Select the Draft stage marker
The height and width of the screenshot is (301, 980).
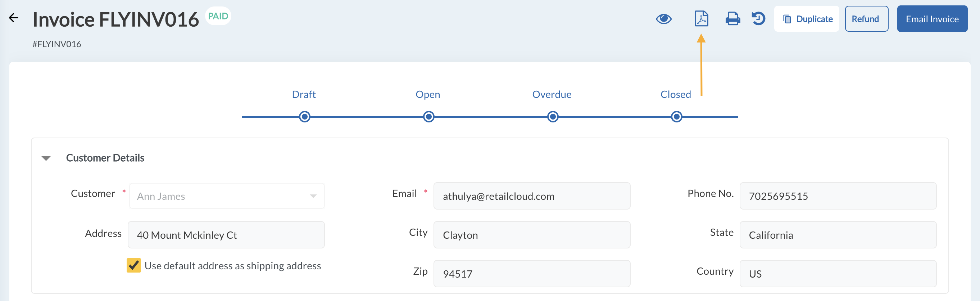[x=304, y=116]
